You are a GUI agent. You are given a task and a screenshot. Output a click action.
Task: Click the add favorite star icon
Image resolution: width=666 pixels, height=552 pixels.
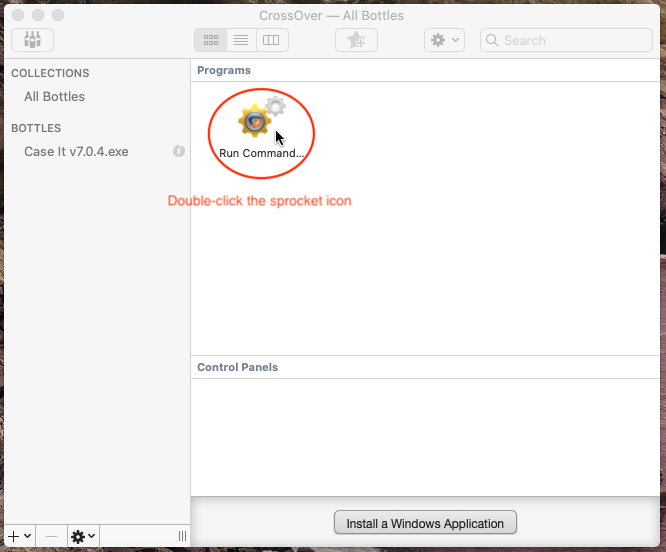coord(356,40)
